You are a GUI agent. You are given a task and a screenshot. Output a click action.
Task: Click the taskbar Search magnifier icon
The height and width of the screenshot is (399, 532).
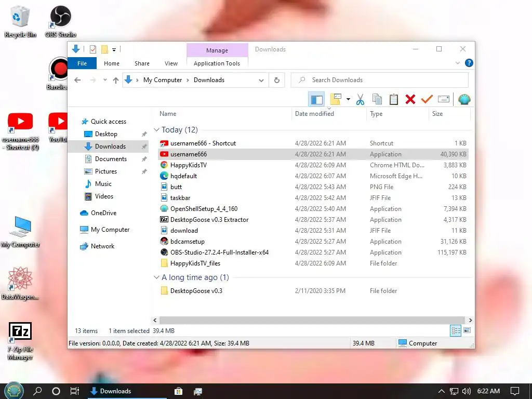point(37,391)
